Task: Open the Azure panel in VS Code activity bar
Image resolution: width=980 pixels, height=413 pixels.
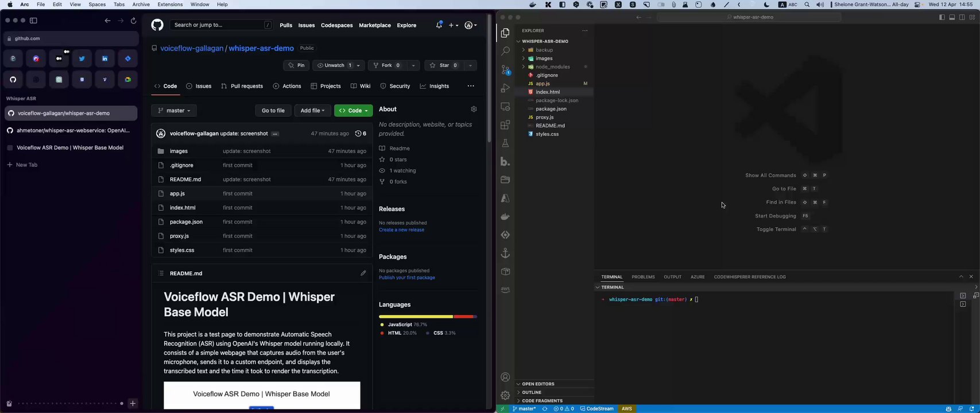Action: tap(505, 198)
